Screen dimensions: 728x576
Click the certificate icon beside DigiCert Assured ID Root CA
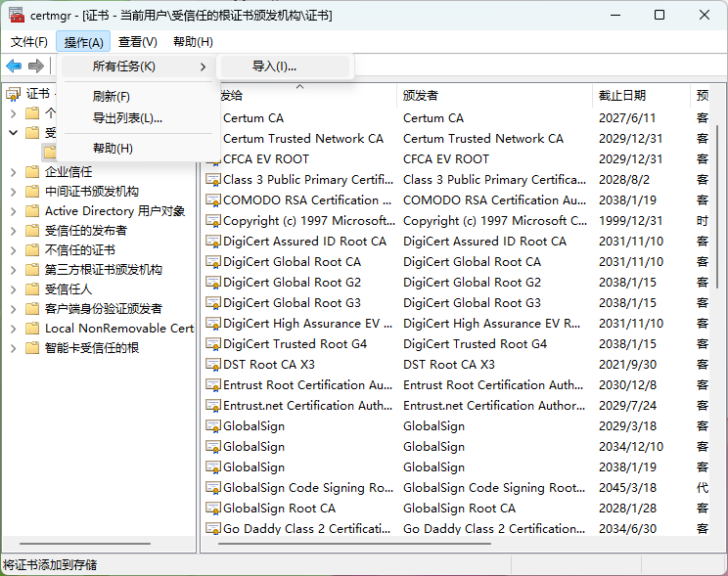[x=213, y=242]
